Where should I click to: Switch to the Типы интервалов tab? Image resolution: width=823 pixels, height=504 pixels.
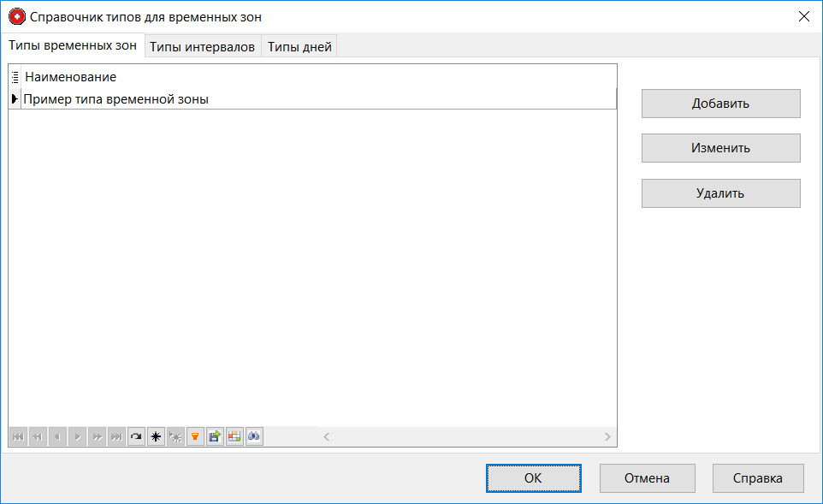coord(202,47)
